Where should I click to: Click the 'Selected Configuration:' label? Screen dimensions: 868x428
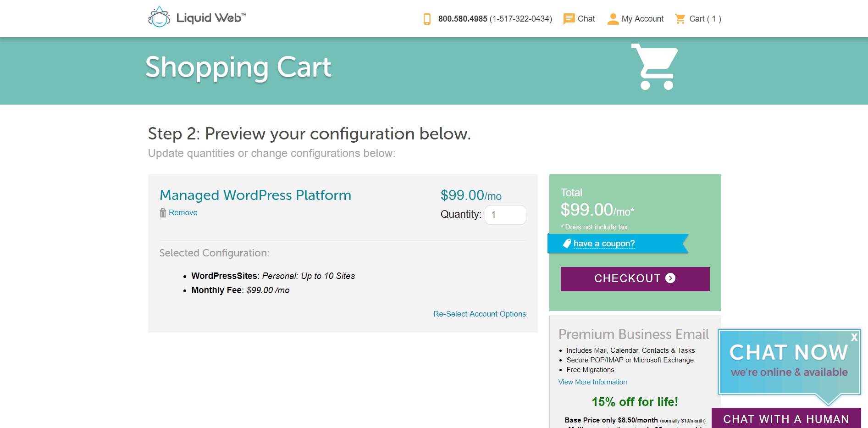tap(214, 253)
